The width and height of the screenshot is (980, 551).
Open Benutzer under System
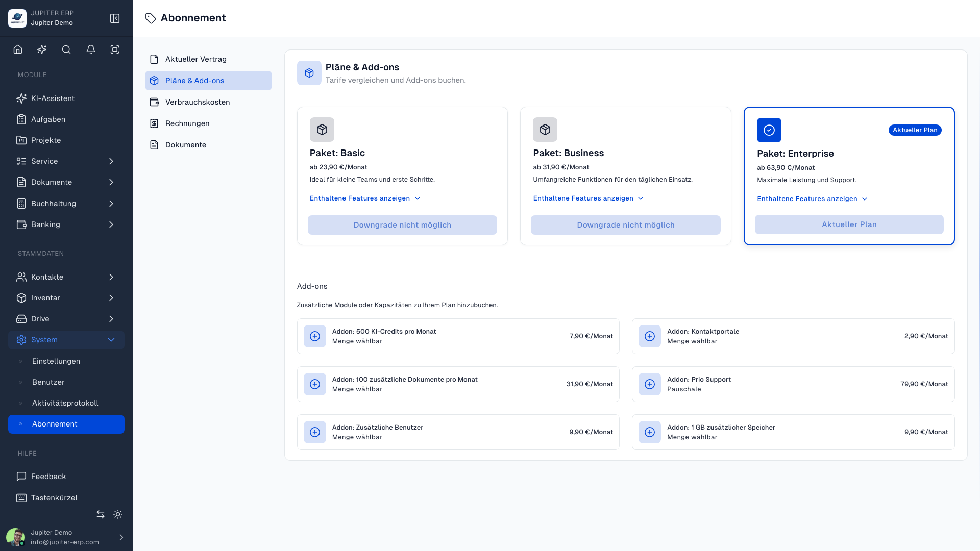pos(66,382)
